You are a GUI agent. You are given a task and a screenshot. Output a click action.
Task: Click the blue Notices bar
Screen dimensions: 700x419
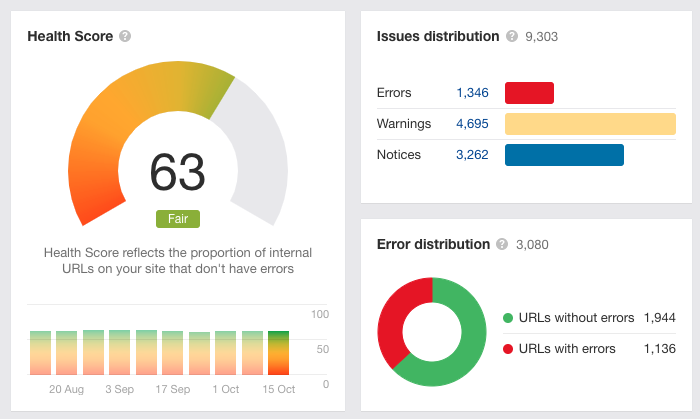pos(564,155)
